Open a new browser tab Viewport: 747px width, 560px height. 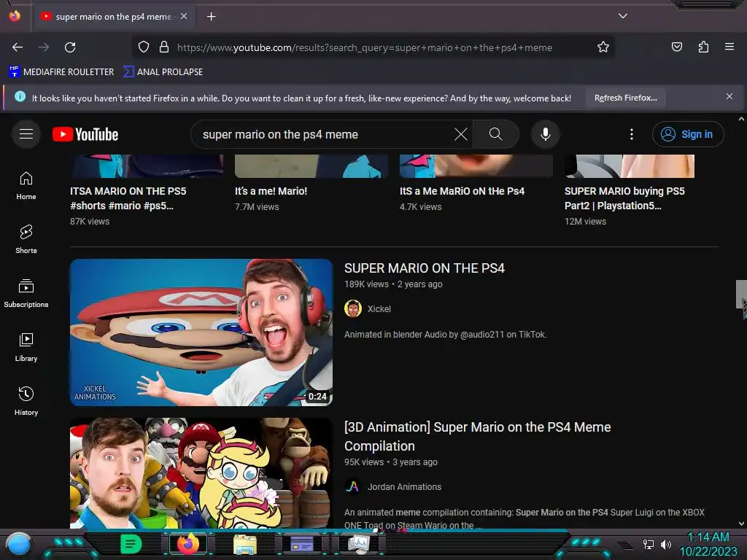[x=211, y=17]
